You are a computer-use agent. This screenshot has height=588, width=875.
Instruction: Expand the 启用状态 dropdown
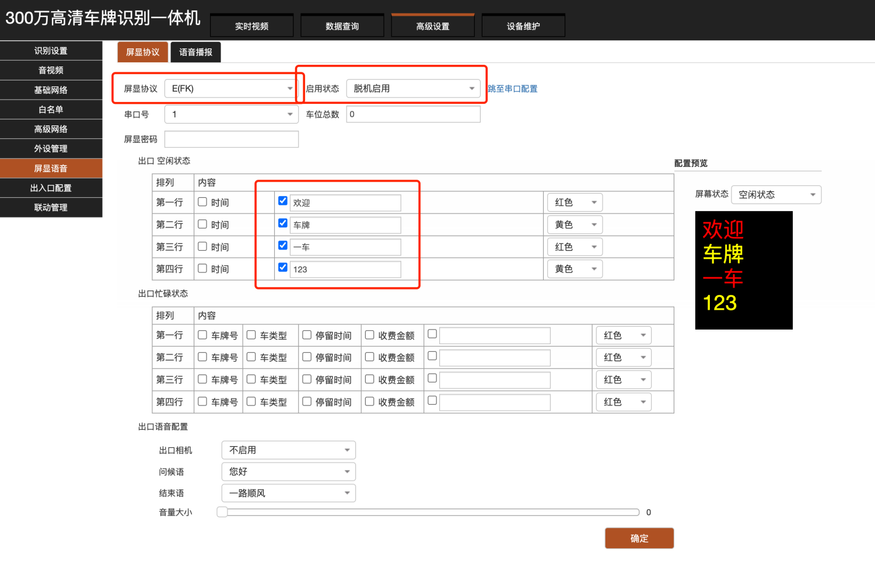(413, 89)
